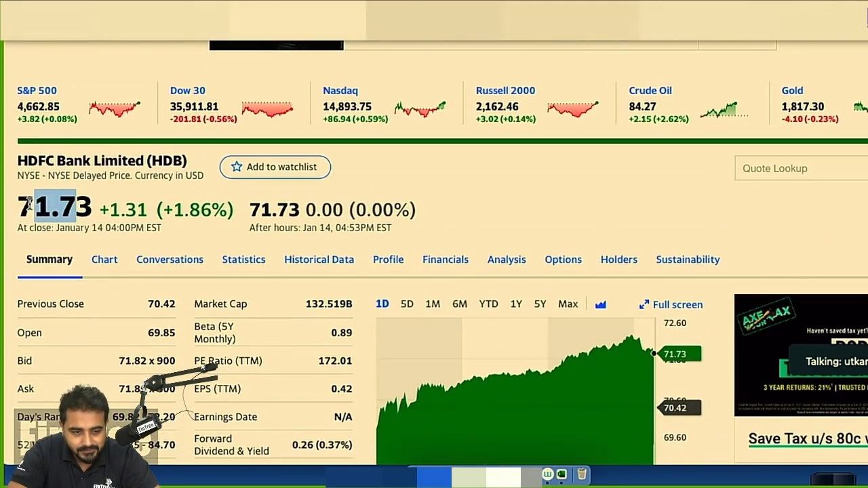The height and width of the screenshot is (488, 868).
Task: Select the 6M chart range
Action: 460,304
